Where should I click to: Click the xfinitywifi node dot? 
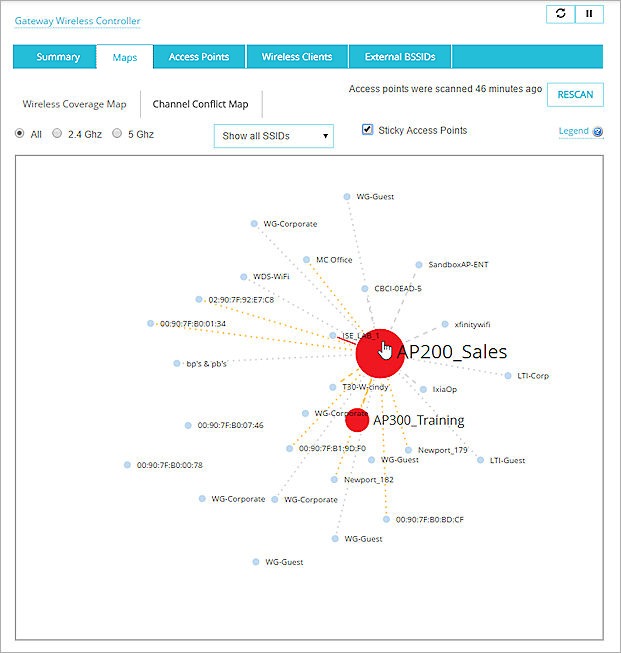pos(445,324)
